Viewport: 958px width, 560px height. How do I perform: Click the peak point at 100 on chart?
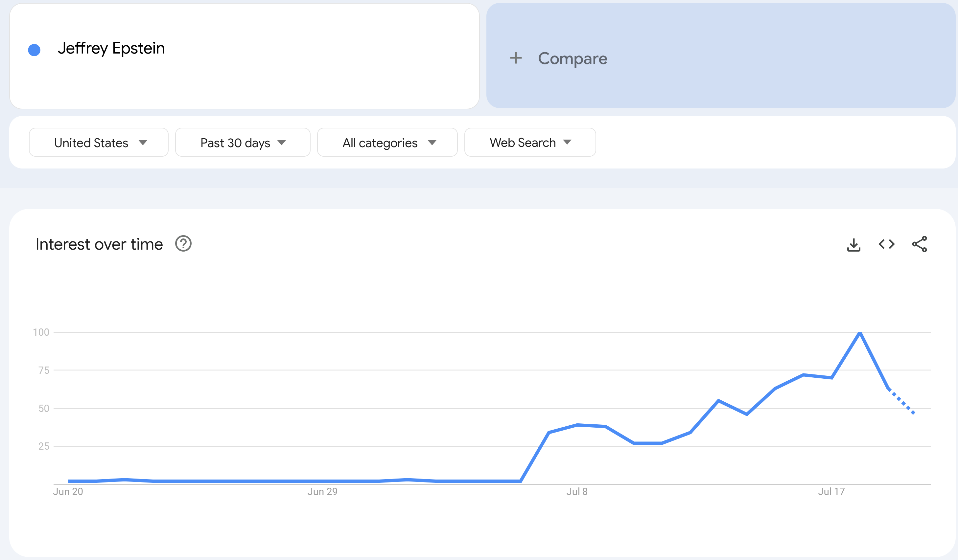859,333
